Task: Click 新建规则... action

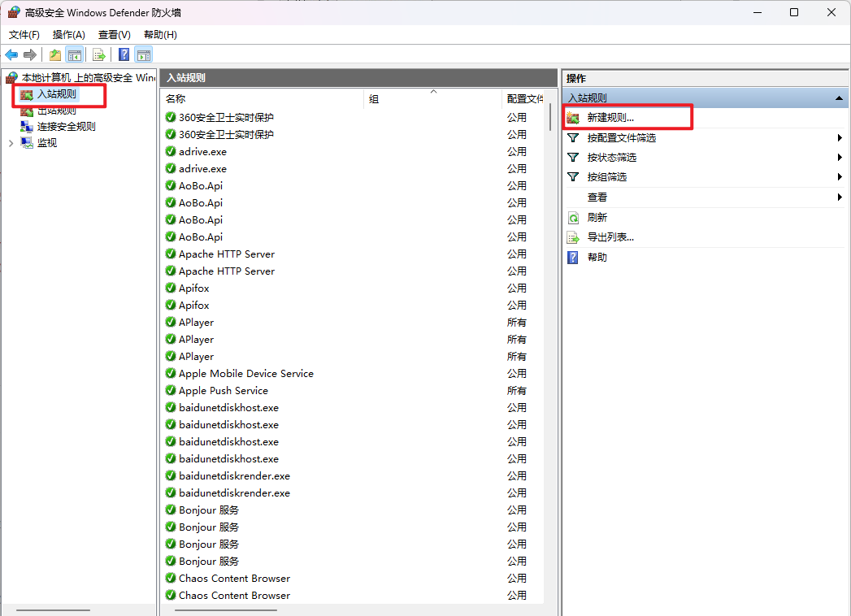Action: (x=610, y=118)
